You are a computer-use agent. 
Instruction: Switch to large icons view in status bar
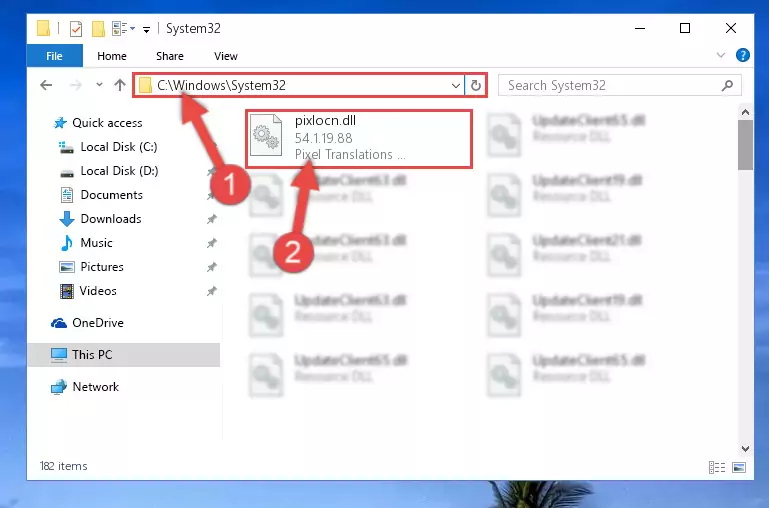pos(739,467)
